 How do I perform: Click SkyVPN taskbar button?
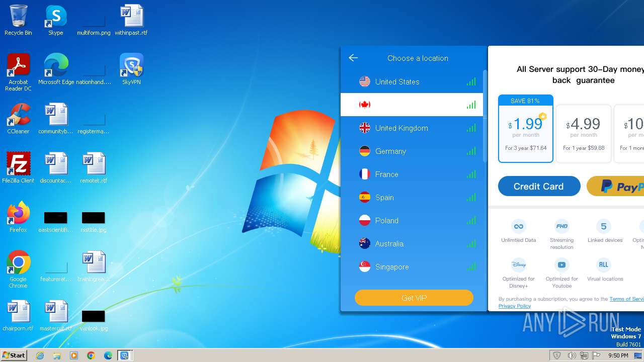124,355
